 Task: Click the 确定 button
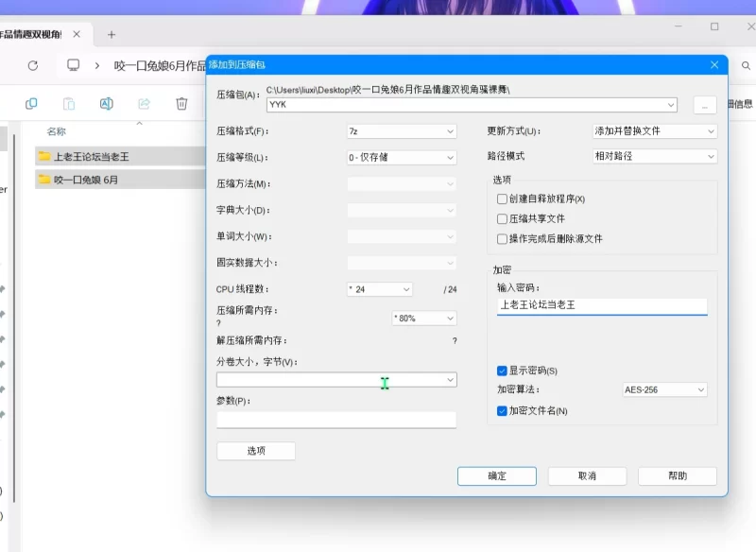coord(496,476)
